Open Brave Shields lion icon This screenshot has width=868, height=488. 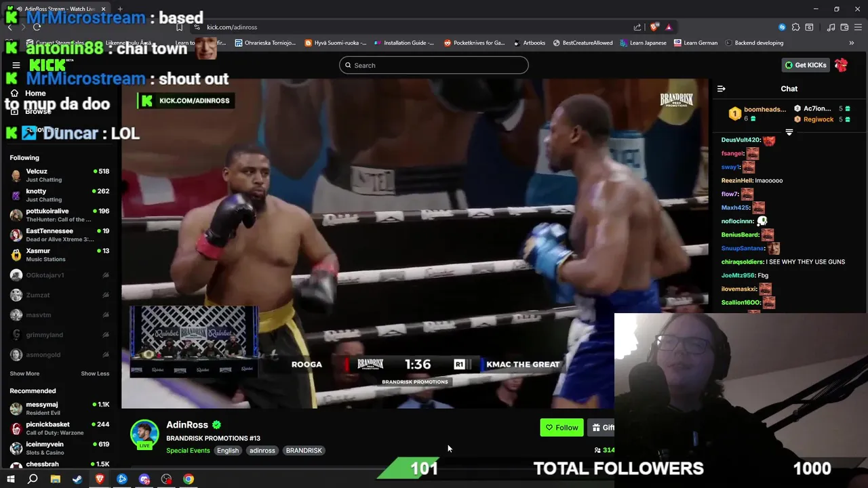[x=654, y=27]
